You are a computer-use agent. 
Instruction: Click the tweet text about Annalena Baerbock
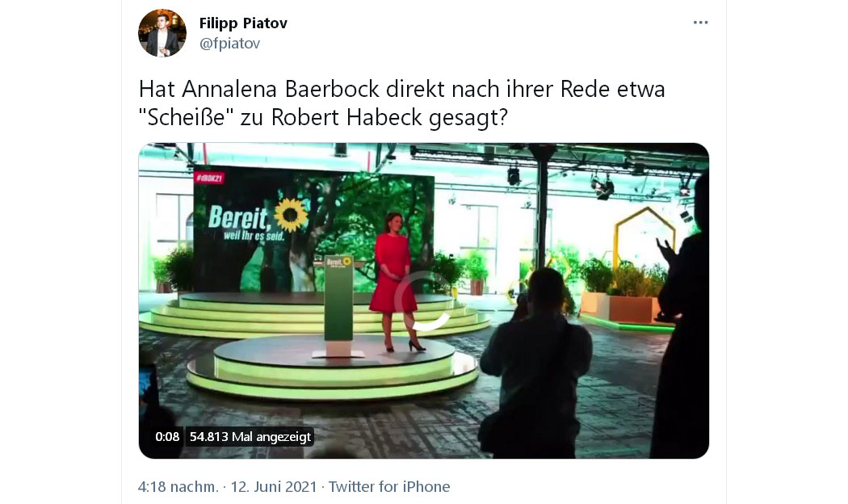point(402,103)
